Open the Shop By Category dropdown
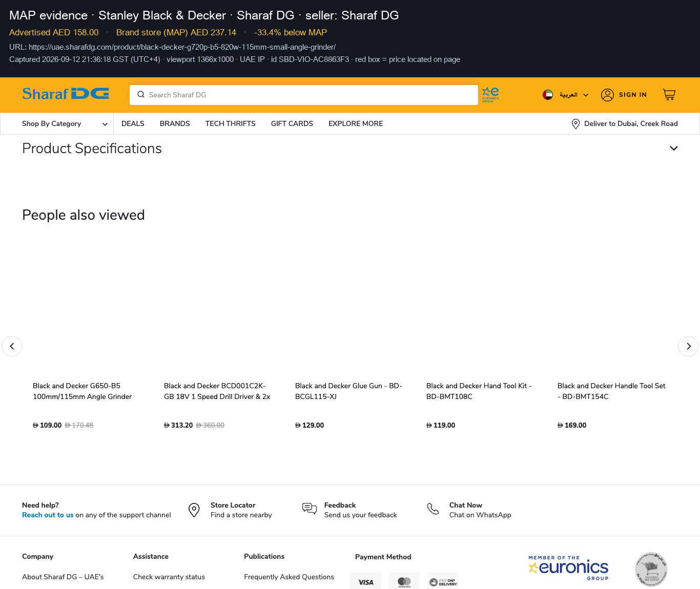 pyautogui.click(x=65, y=124)
